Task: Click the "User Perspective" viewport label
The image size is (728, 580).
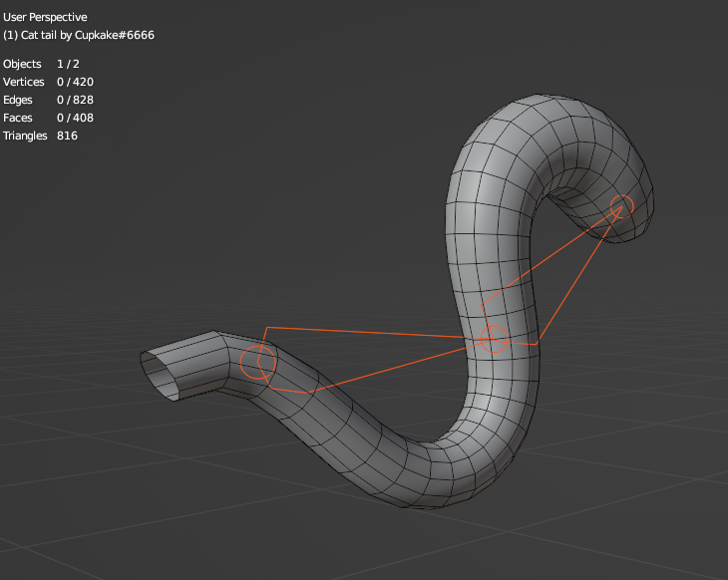Action: pos(45,17)
